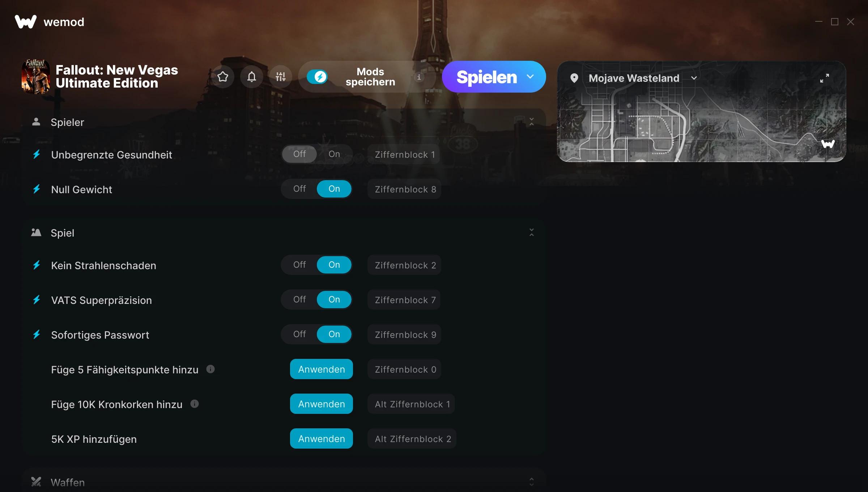This screenshot has width=868, height=492.
Task: Open Mojave Wasteland map selector dropdown
Action: tap(694, 78)
